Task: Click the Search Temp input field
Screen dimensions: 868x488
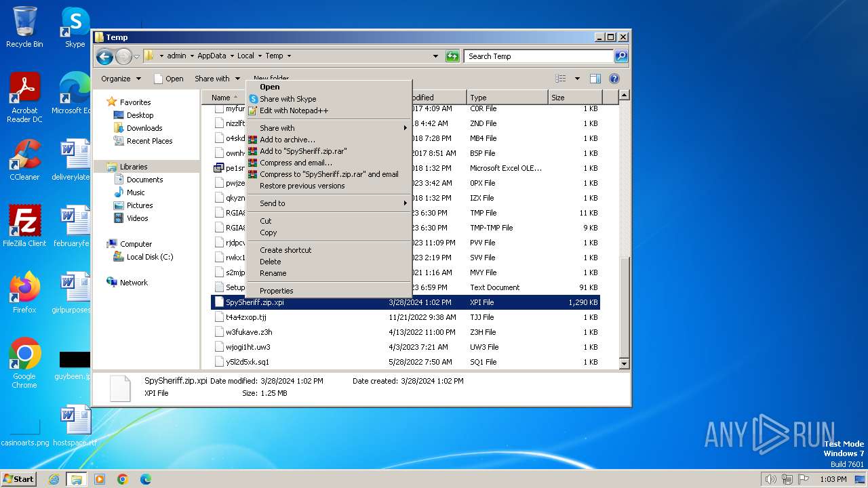Action: 539,56
